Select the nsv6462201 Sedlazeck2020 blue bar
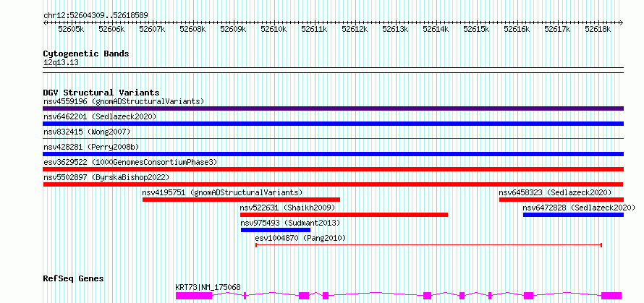Image resolution: width=644 pixels, height=303 pixels. [x=333, y=124]
